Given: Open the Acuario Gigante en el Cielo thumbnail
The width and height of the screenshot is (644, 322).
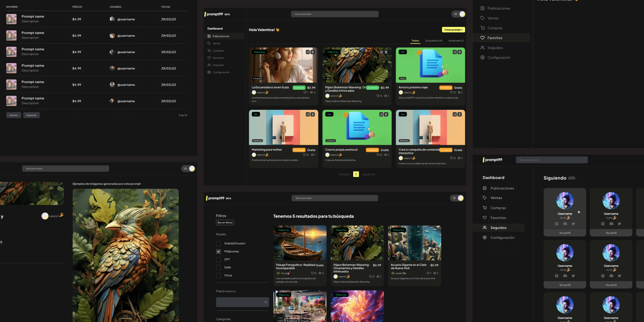Looking at the screenshot, I should (x=414, y=243).
